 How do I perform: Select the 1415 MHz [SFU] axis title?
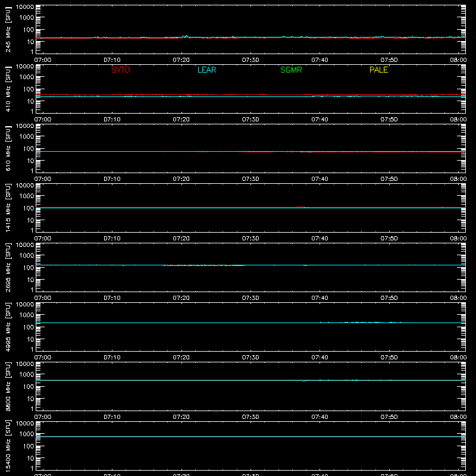click(8, 208)
